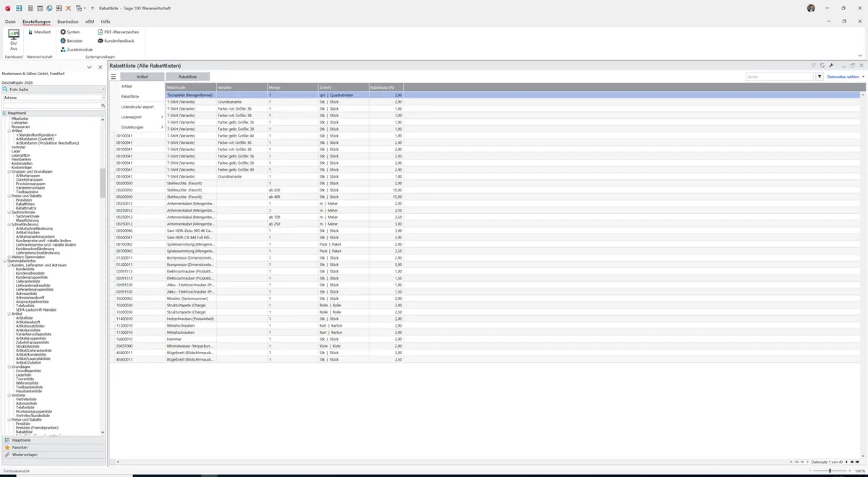
Task: Open System settings gear icon
Action: [x=63, y=33]
